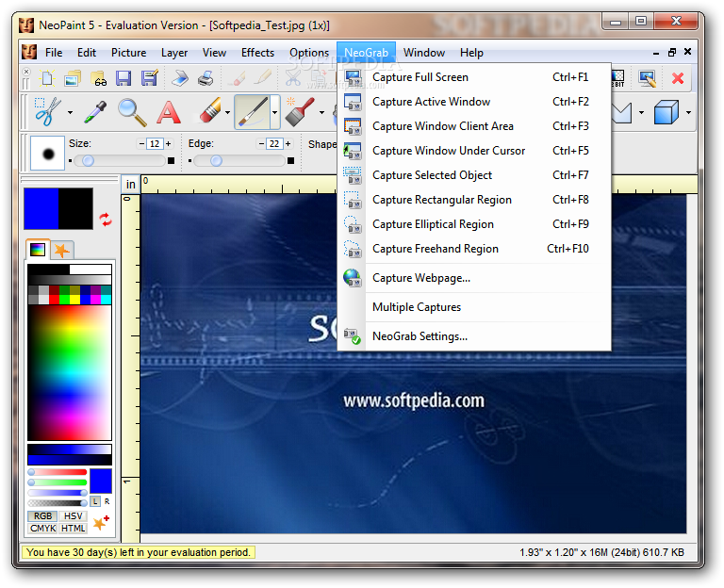Decrease brush Size with minus button

coord(141,143)
